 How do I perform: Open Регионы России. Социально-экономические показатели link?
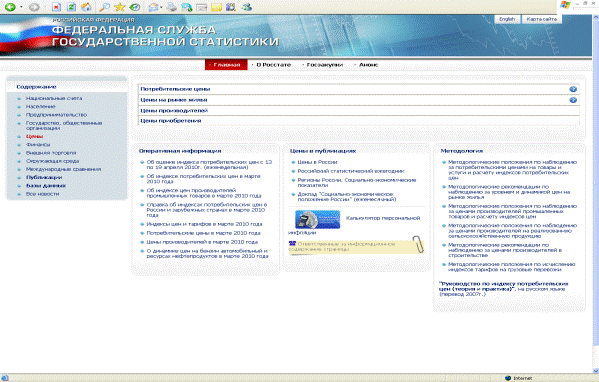click(357, 182)
